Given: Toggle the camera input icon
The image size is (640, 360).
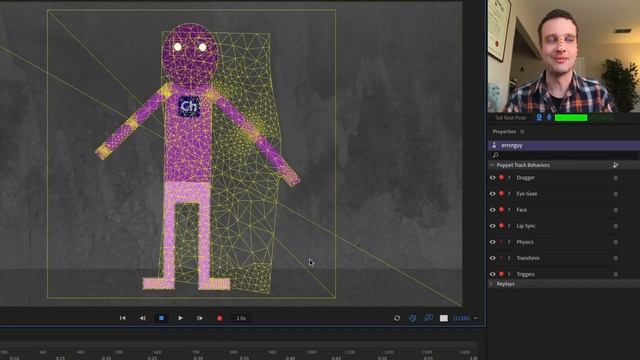Looking at the screenshot, I should click(539, 118).
